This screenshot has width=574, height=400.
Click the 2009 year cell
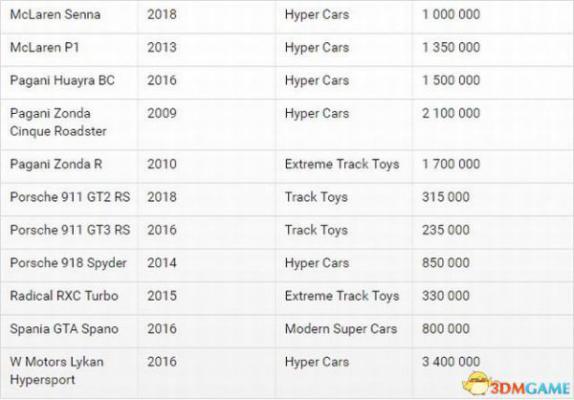[162, 113]
